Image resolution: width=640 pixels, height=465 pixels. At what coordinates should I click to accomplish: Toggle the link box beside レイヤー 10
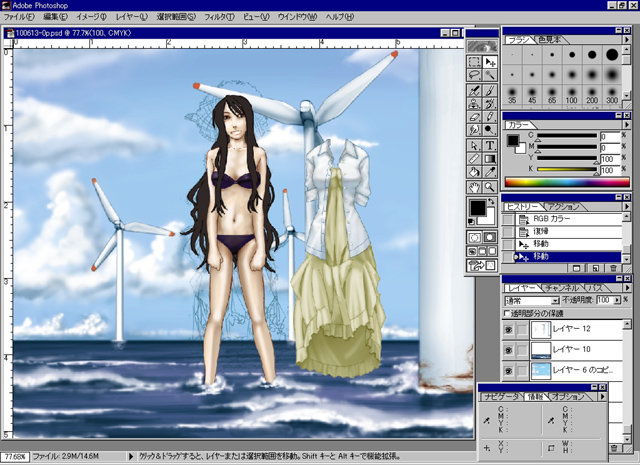[522, 350]
